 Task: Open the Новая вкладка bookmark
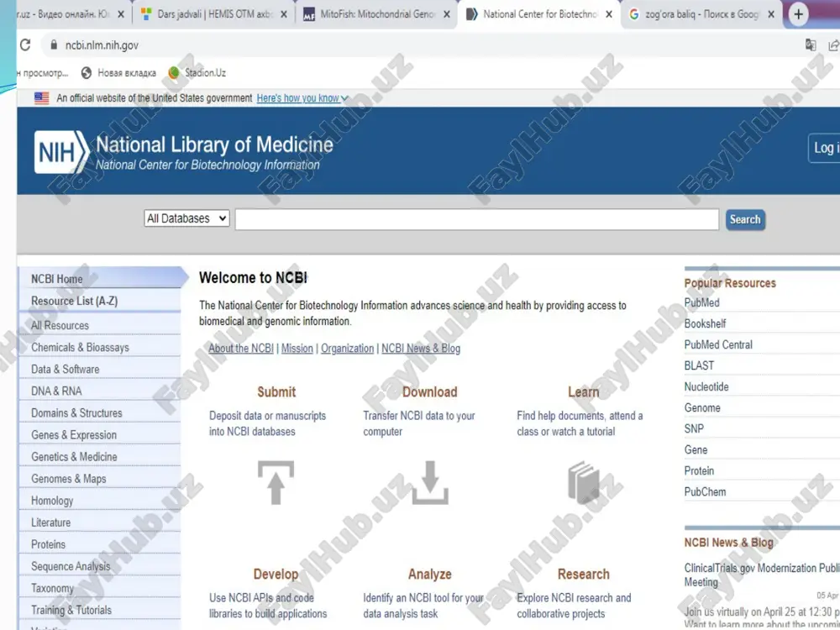coord(119,72)
